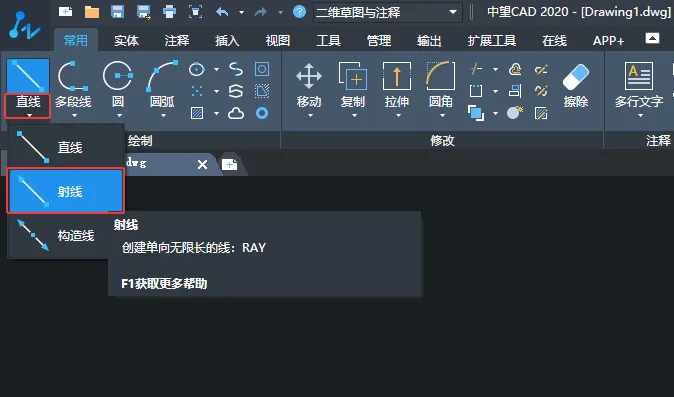Click the explode ball icon in modify panel
Image resolution: width=674 pixels, height=397 pixels.
coord(515,113)
